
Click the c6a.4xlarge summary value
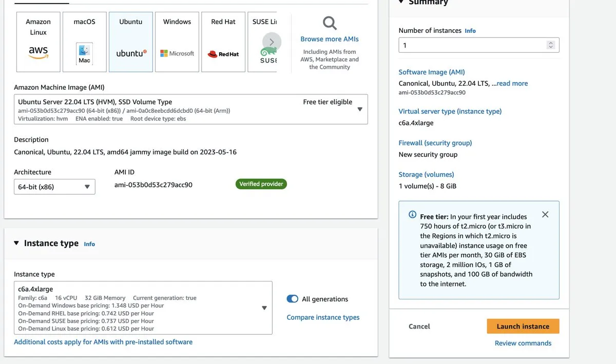point(416,123)
